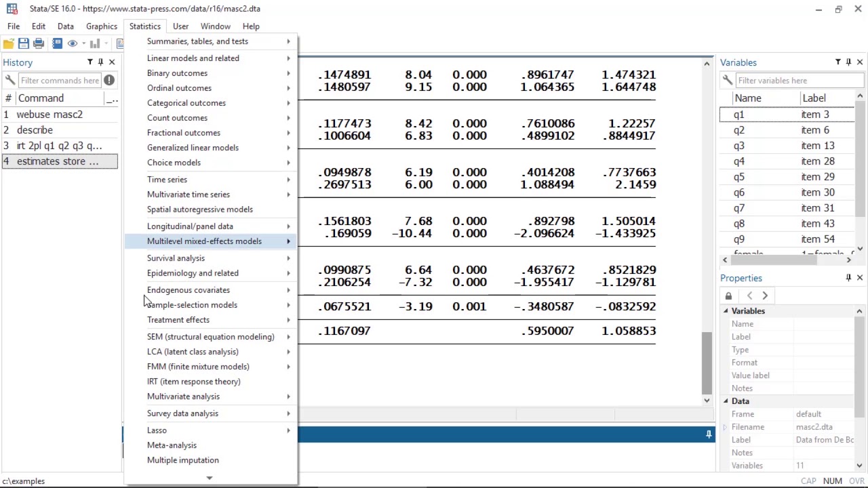The width and height of the screenshot is (868, 488).
Task: Click the Save floppy disk icon
Action: (x=24, y=43)
